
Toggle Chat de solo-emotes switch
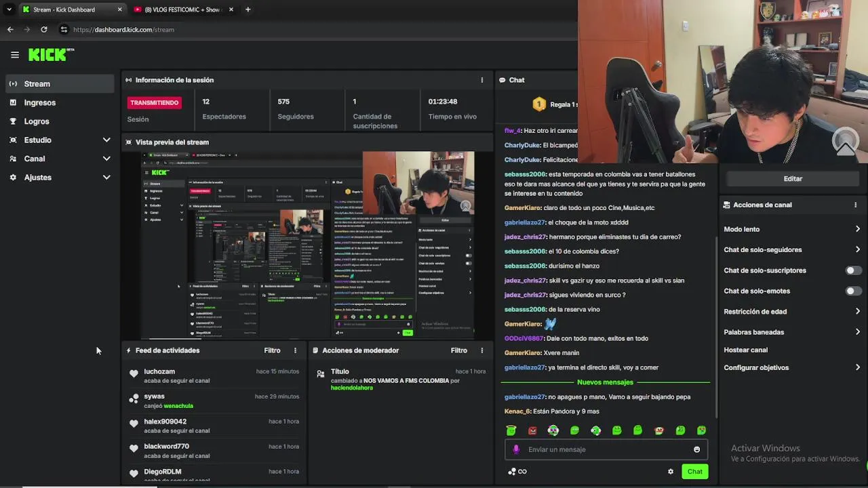[x=853, y=291]
